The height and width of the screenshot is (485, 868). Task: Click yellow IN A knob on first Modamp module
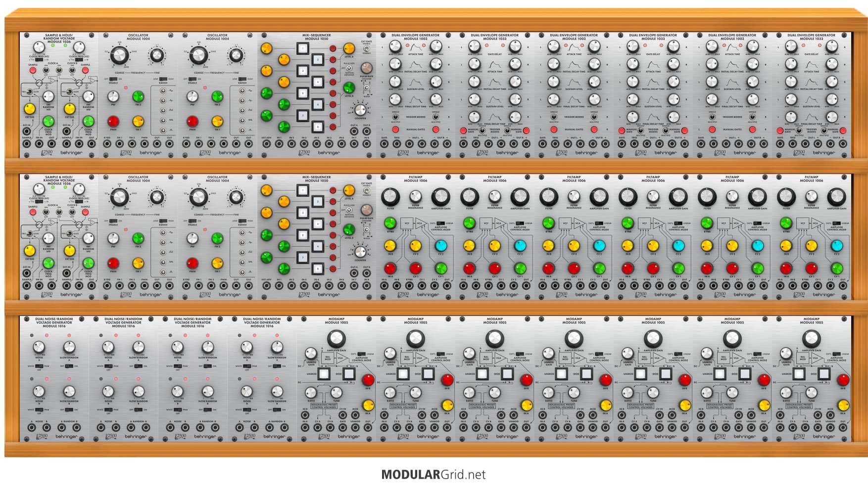coord(368,405)
